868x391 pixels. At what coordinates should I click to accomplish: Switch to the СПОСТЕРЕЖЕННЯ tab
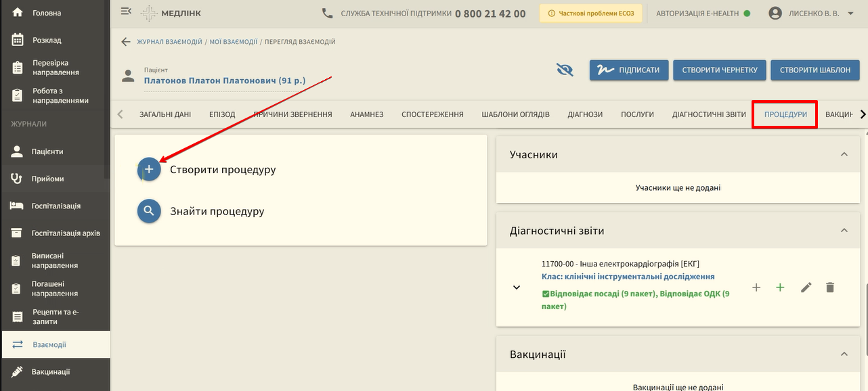point(433,114)
